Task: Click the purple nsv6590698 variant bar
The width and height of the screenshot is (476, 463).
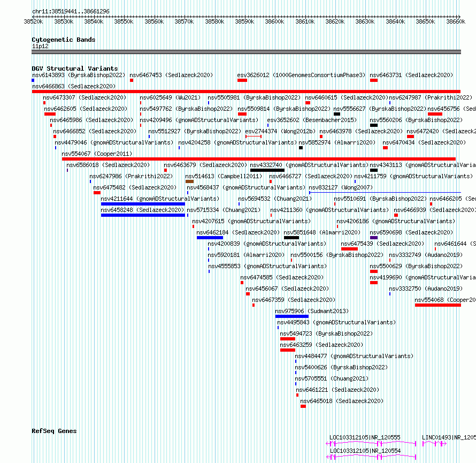Action: (x=374, y=238)
